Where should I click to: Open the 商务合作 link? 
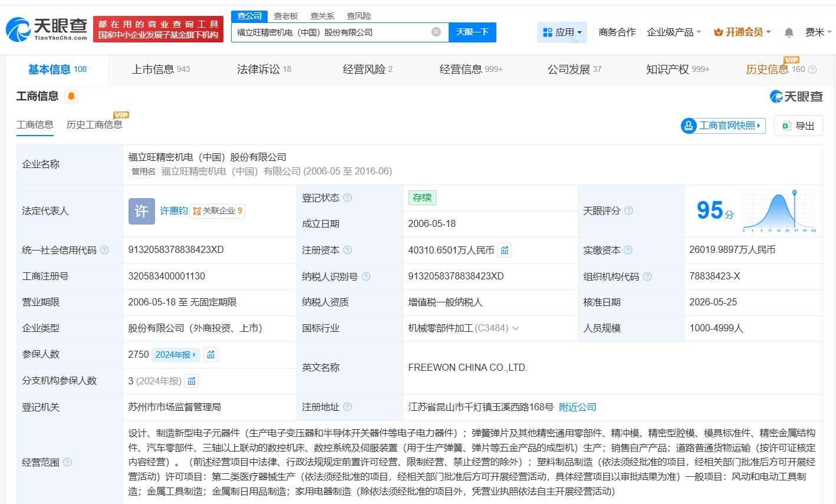617,32
